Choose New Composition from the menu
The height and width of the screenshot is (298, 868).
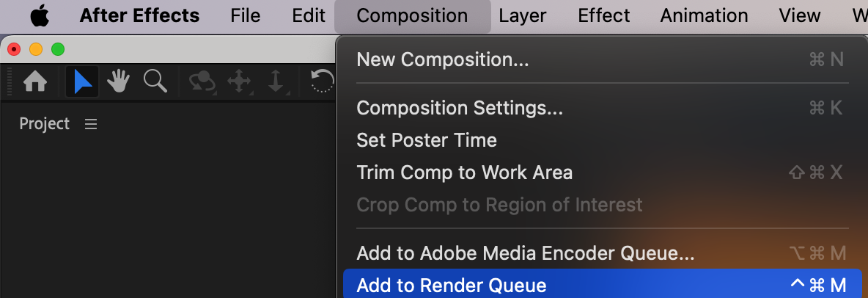pyautogui.click(x=442, y=59)
